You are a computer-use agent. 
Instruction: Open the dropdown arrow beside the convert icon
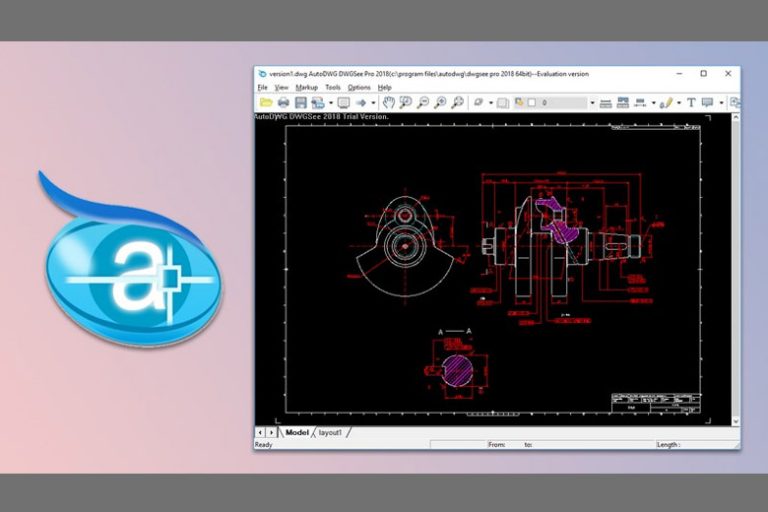click(331, 103)
